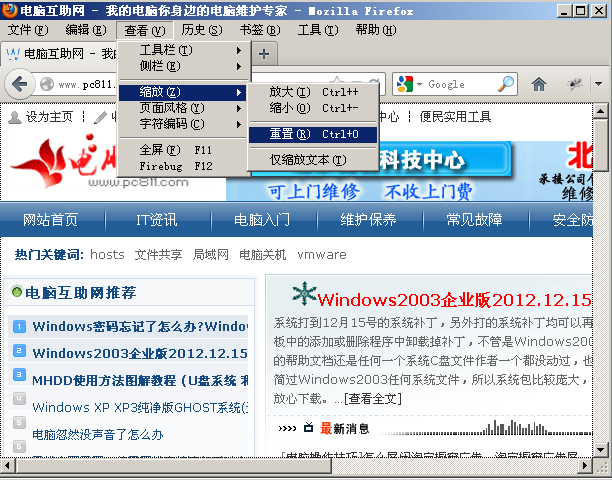This screenshot has width=612, height=480.
Task: Choose 全屏(F) fullscreen entry
Action: point(183,150)
